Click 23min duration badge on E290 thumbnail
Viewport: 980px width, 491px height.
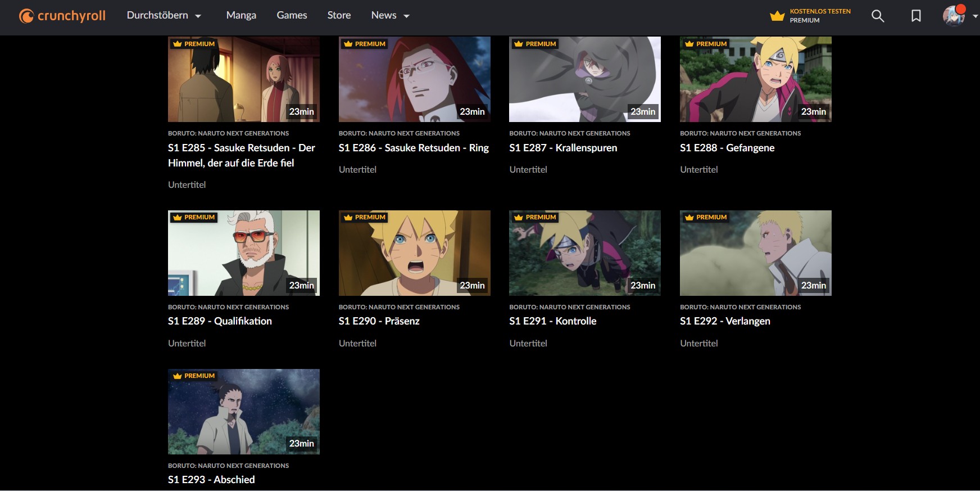pyautogui.click(x=472, y=285)
